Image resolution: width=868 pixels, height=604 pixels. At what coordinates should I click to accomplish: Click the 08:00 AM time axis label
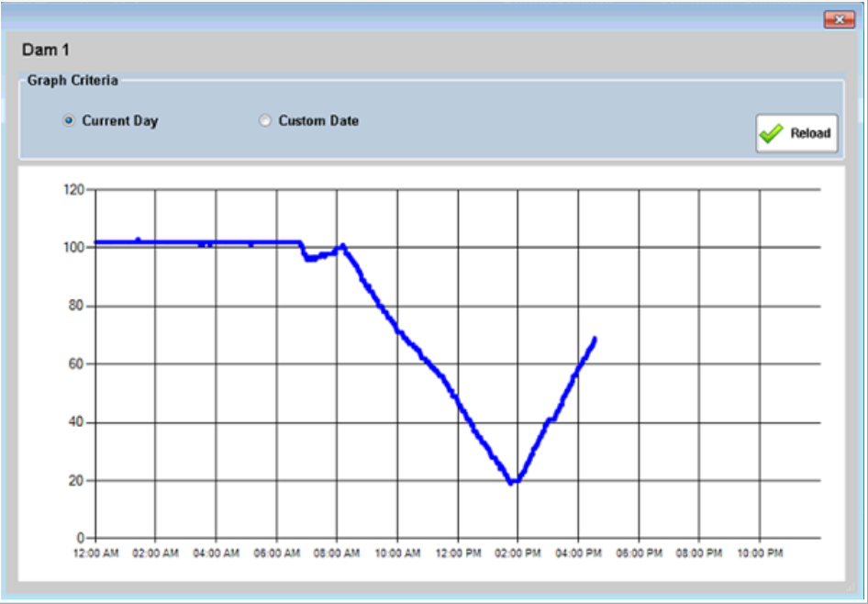(337, 554)
